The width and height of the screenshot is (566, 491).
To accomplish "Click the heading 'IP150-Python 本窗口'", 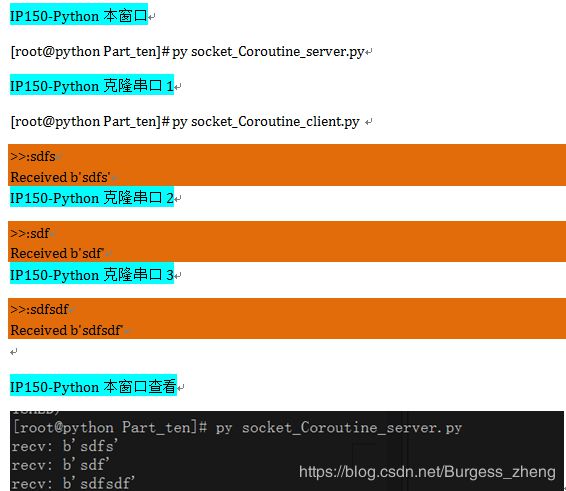I will tap(79, 15).
